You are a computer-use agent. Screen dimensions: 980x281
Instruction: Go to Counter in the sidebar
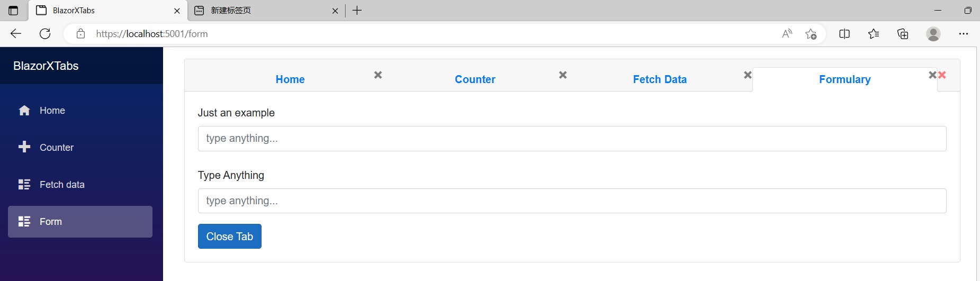tap(56, 148)
